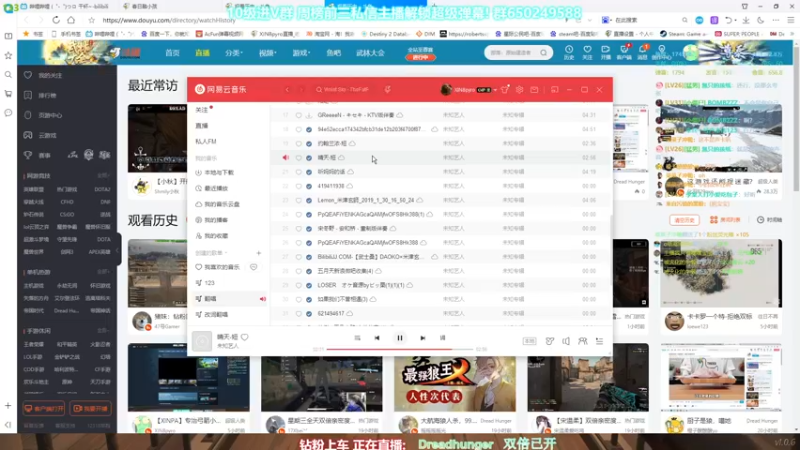Image resolution: width=800 pixels, height=450 pixels.
Task: Open 我的关注 in Douyu left sidebar
Action: pos(44,76)
